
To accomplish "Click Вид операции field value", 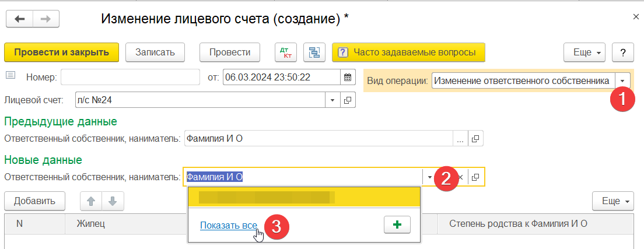I will 523,80.
